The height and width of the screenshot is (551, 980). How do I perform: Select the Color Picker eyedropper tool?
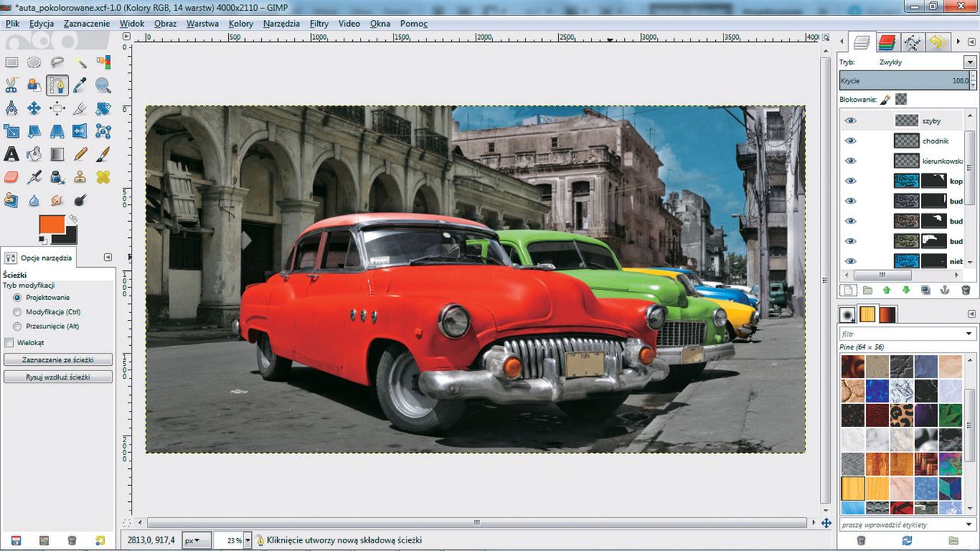click(x=80, y=85)
